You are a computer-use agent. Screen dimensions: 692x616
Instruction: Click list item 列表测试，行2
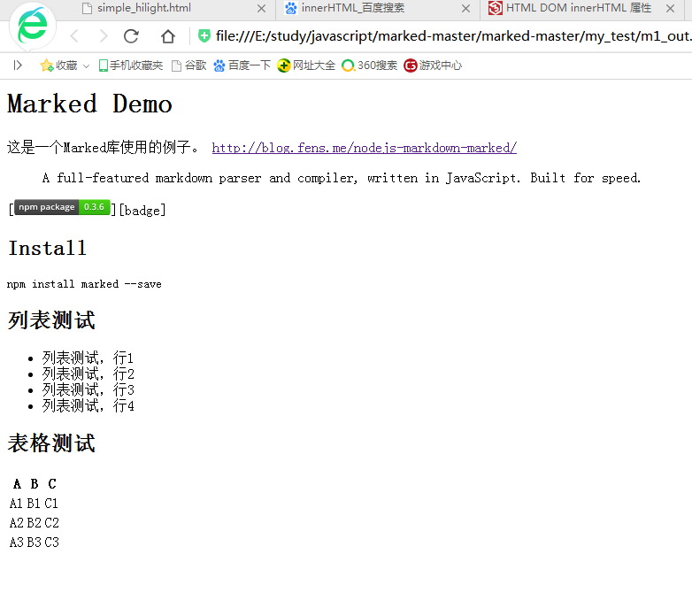[x=88, y=373]
